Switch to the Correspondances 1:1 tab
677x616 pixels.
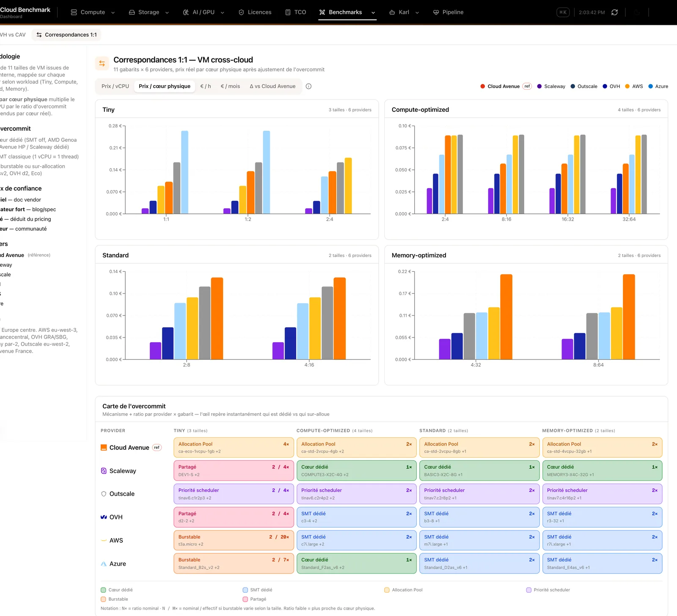coord(66,35)
